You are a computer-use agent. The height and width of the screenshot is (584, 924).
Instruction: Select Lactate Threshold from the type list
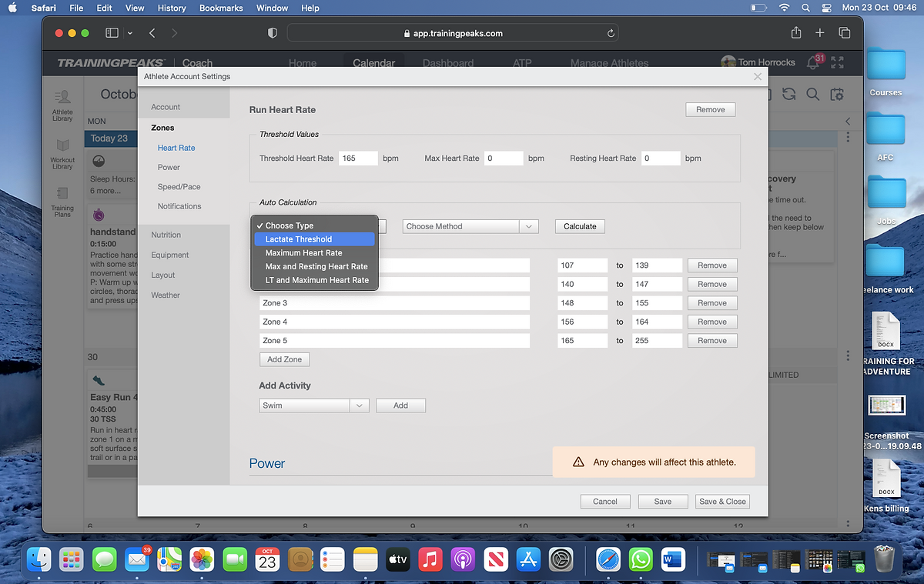(299, 239)
